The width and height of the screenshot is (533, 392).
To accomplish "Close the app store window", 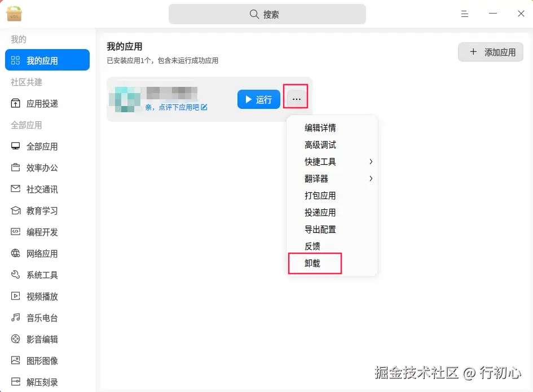I will (521, 14).
